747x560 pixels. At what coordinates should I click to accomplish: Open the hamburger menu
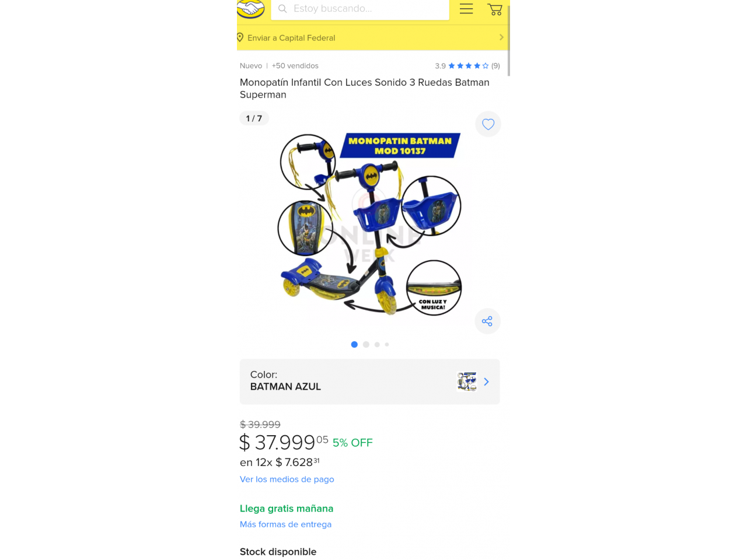(466, 9)
